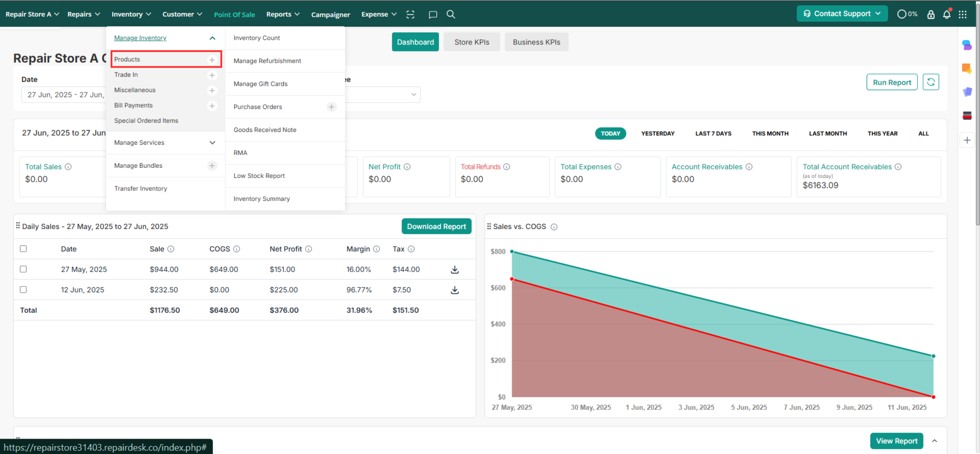This screenshot has width=980, height=454.
Task: Click the barcode scanner icon in top bar
Action: [x=410, y=15]
